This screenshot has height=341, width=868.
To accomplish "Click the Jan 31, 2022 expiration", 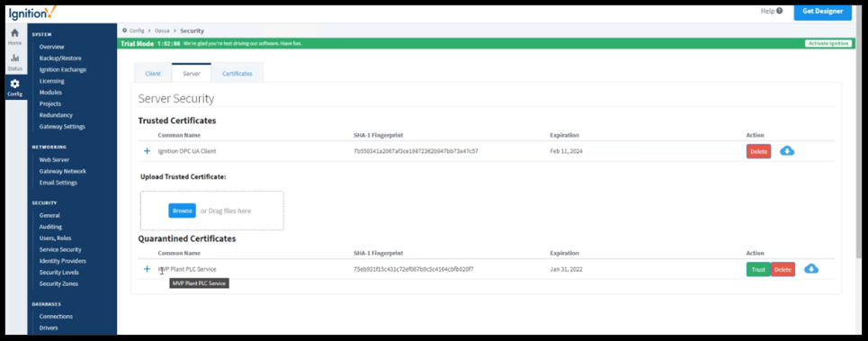I will pos(566,270).
